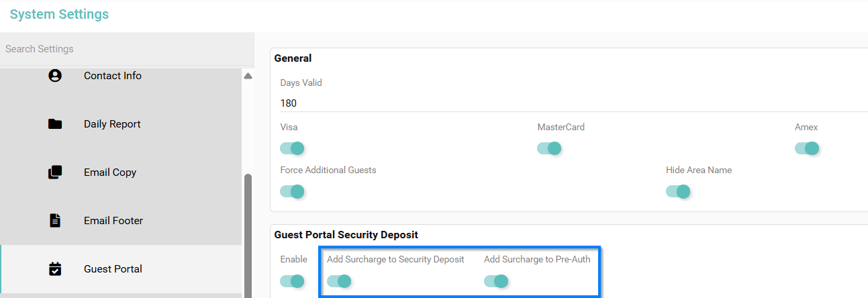Open the Contact Info settings
The width and height of the screenshot is (868, 298).
112,76
